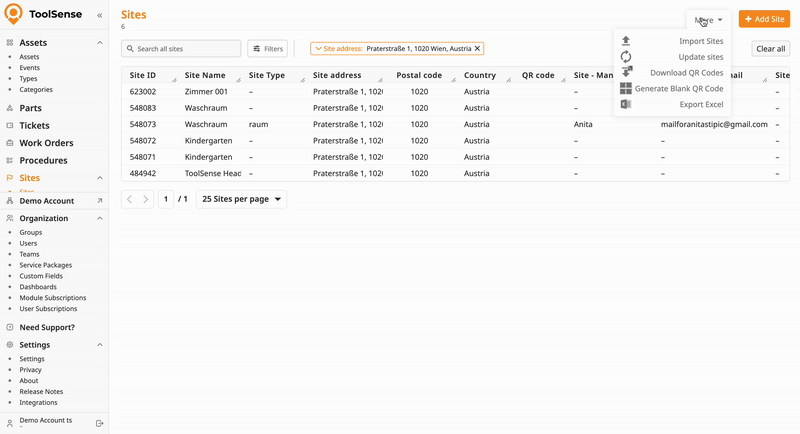The image size is (800, 434).
Task: Collapse the sidebar with double-chevron icon
Action: click(x=99, y=15)
